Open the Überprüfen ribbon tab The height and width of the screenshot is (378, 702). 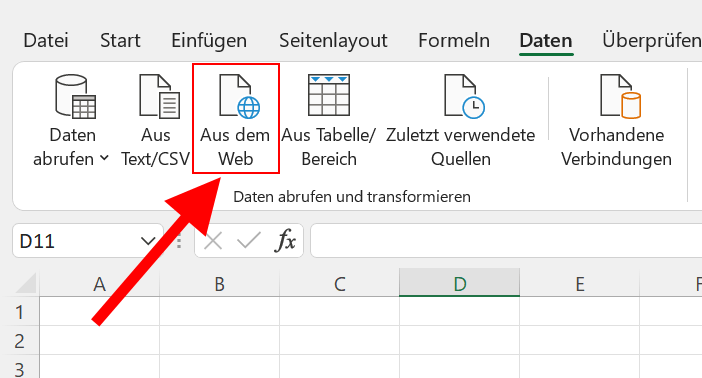tap(652, 41)
